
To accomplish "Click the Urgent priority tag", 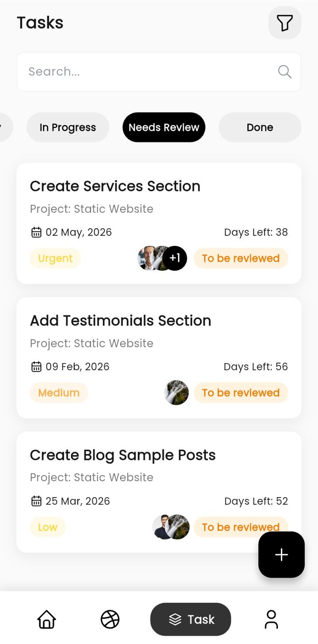I will (55, 258).
